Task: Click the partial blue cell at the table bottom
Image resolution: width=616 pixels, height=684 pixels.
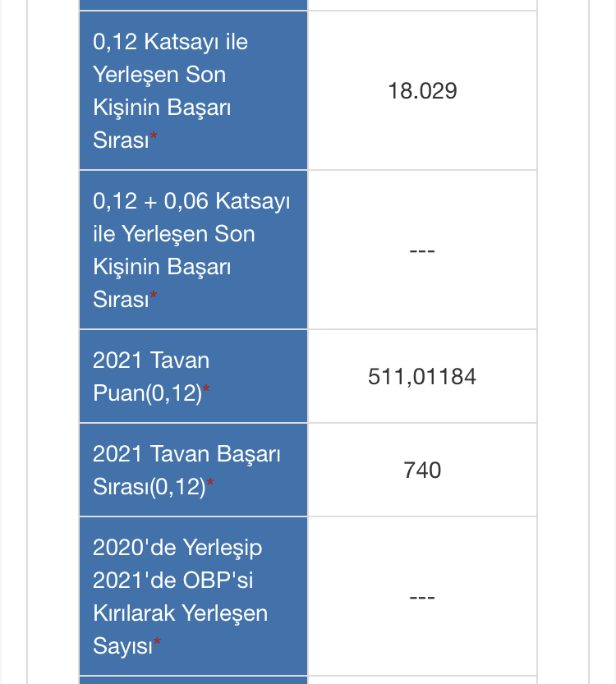Action: click(193, 680)
